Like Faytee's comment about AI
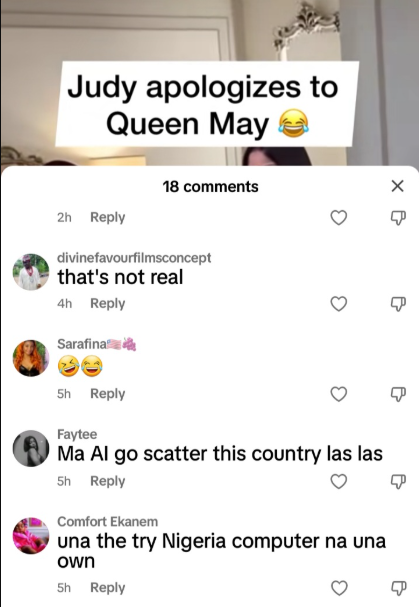 coord(339,482)
